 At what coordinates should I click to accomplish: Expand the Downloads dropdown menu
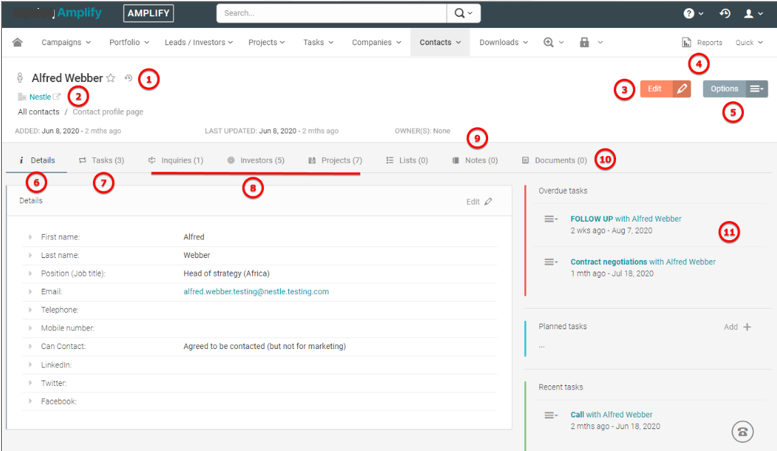pos(503,42)
